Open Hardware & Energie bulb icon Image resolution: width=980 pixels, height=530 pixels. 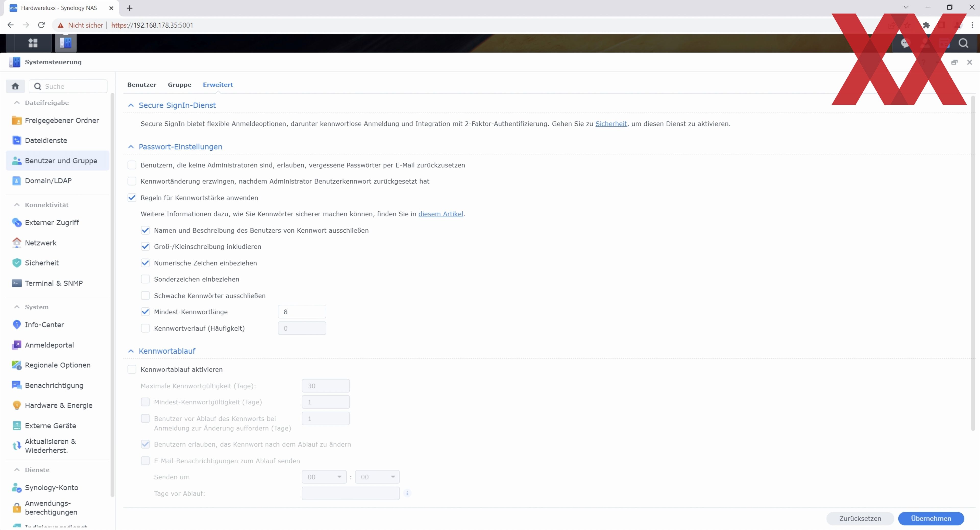(17, 406)
